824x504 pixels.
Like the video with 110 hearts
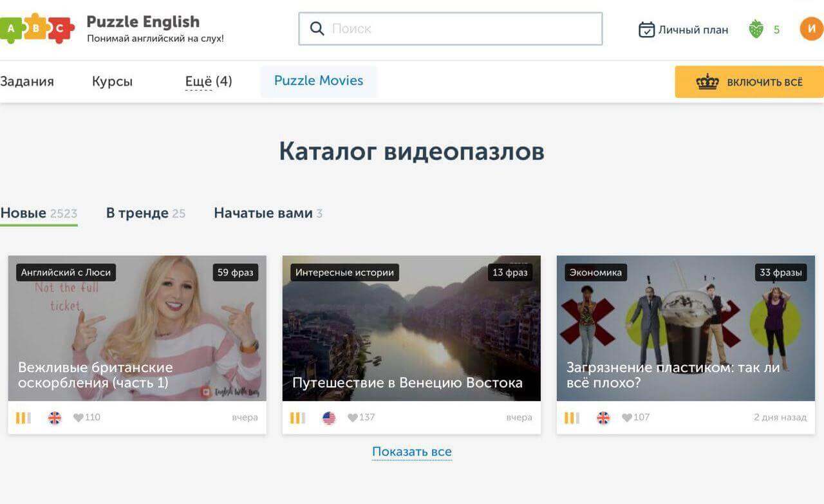(x=78, y=417)
